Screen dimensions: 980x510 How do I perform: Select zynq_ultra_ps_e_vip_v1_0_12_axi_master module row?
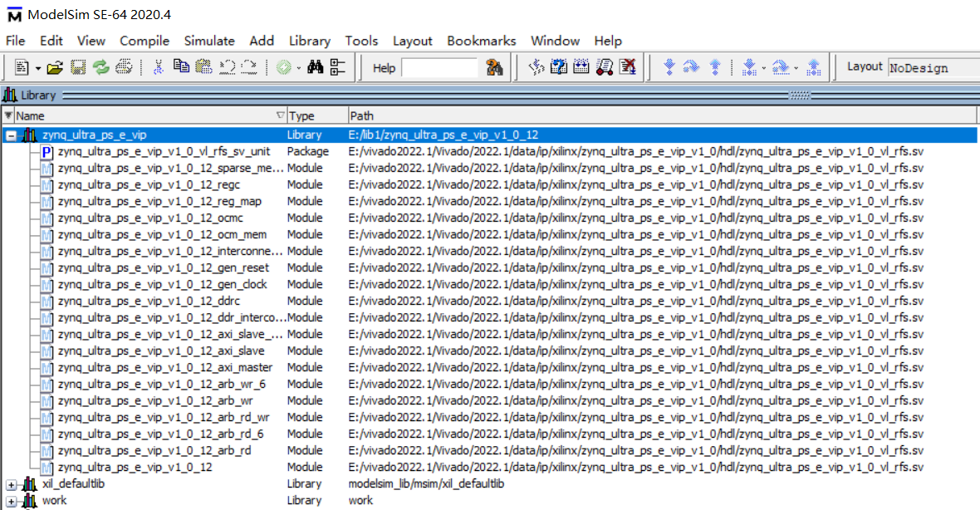click(489, 367)
